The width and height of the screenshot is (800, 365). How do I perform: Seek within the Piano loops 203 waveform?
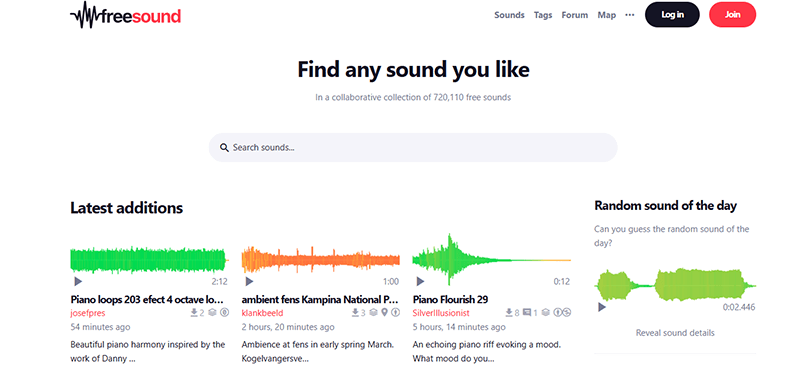[x=149, y=260]
